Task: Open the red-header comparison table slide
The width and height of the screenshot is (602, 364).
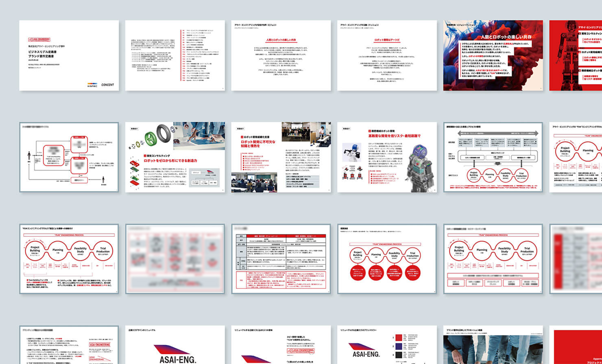Action: tap(281, 259)
